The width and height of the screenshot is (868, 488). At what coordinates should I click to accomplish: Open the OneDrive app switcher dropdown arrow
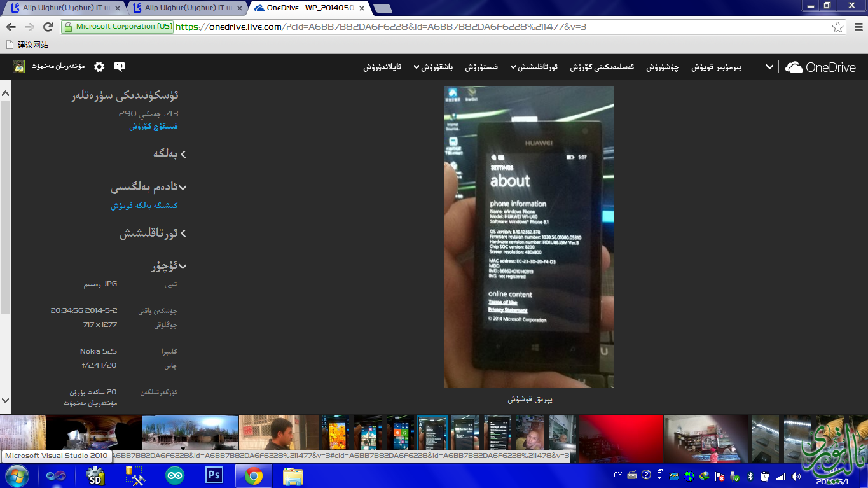(x=769, y=67)
